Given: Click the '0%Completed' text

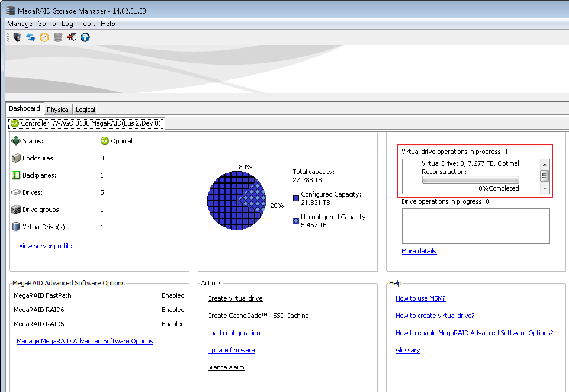Looking at the screenshot, I should click(x=499, y=188).
